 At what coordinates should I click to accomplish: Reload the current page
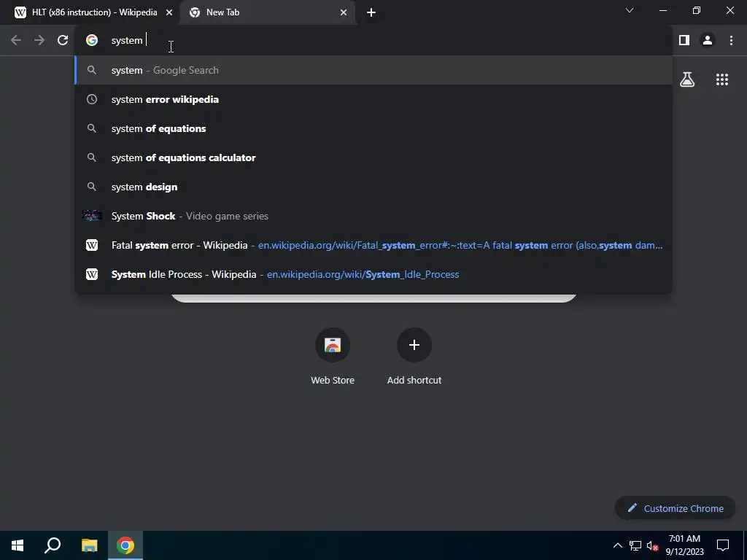pos(63,41)
